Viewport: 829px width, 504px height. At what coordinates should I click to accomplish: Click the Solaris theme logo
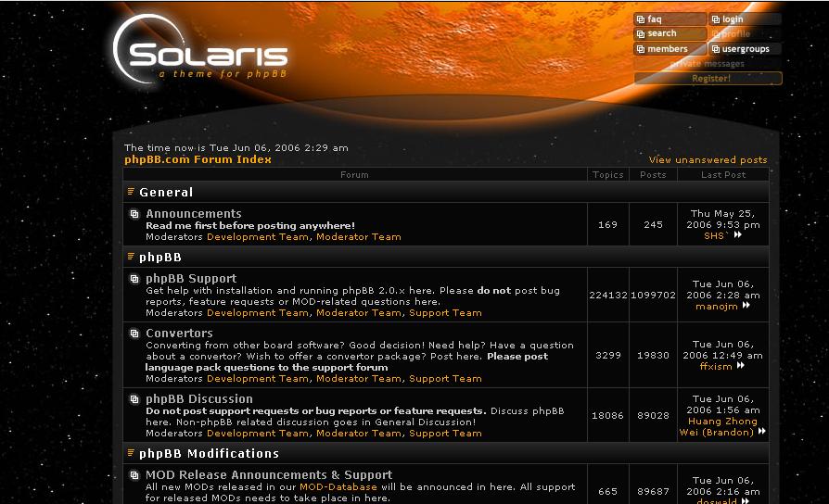point(201,50)
